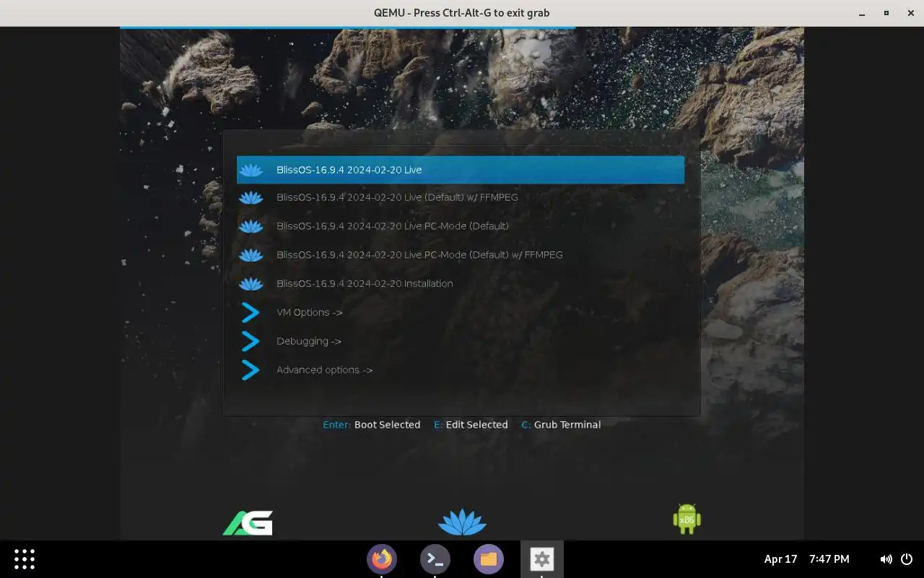The width and height of the screenshot is (924, 578).
Task: Minimize the QEMU window
Action: pos(863,13)
